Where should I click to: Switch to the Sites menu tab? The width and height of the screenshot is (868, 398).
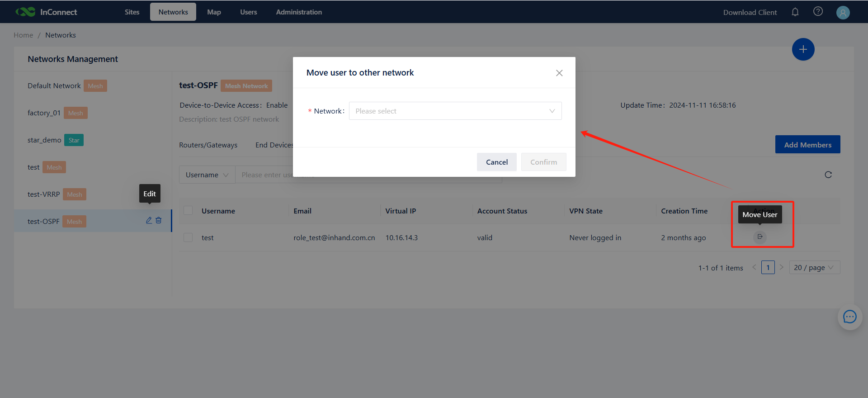132,12
